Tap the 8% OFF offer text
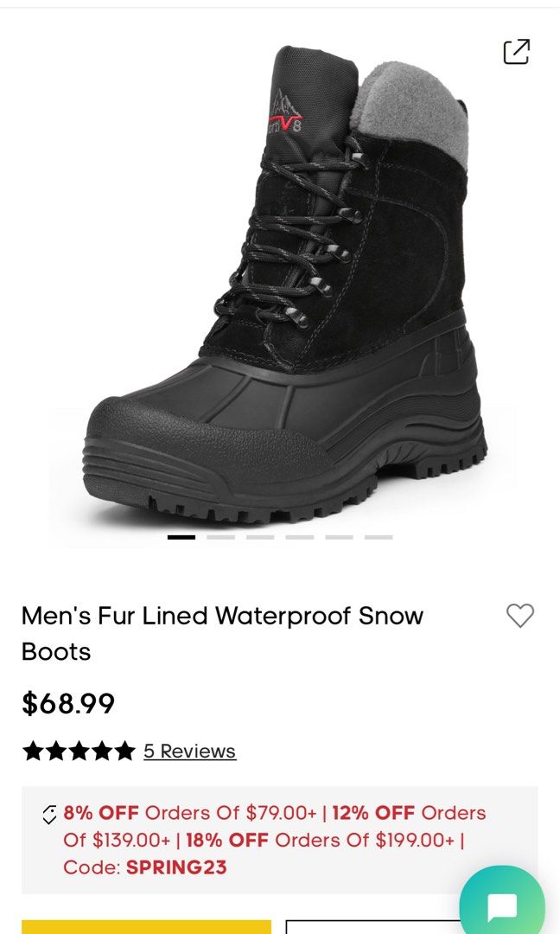 (x=101, y=812)
